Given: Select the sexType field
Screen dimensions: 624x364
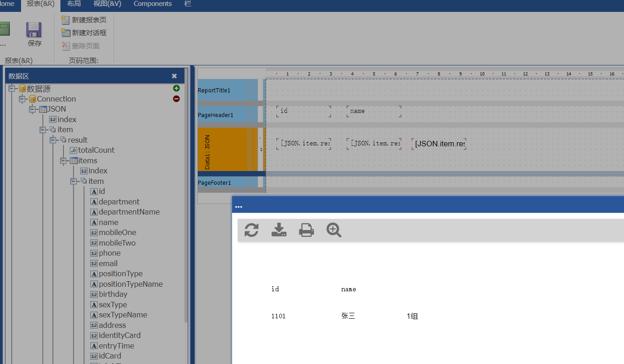Looking at the screenshot, I should click(109, 305).
